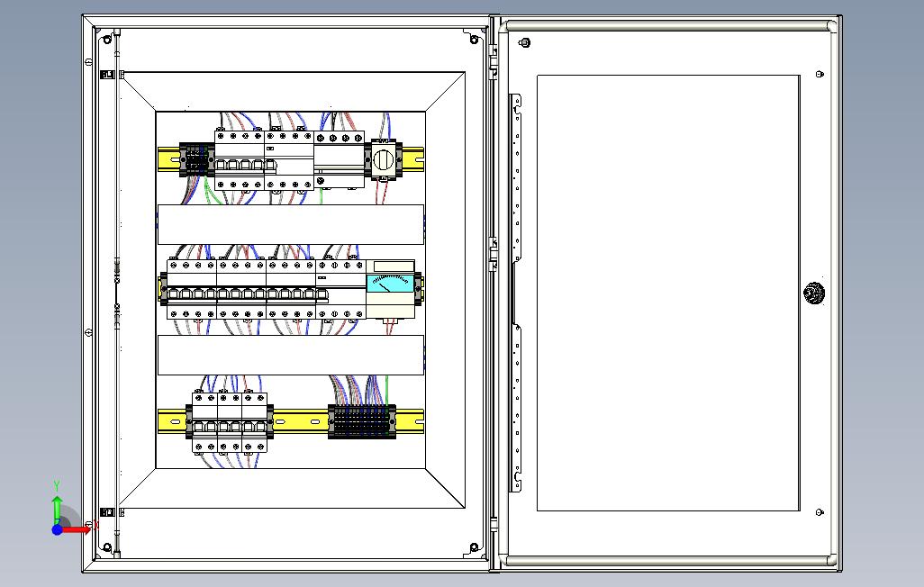Screen dimensions: 924x587
Task: Select the cyan analog meter on the middle rail
Action: click(x=390, y=284)
